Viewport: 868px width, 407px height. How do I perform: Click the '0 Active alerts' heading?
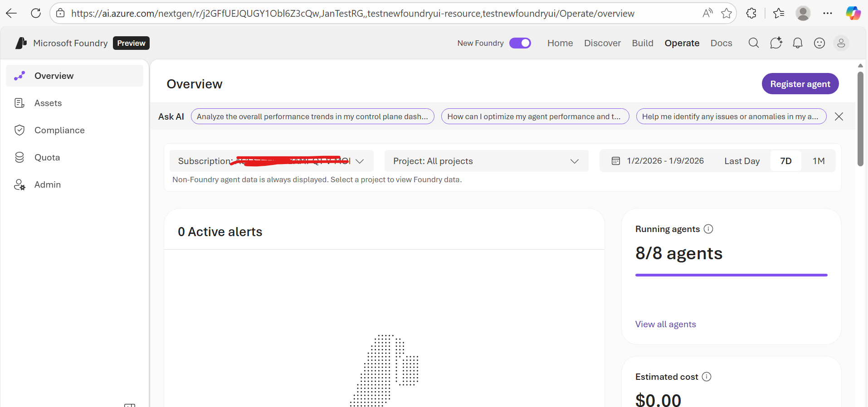pos(220,232)
